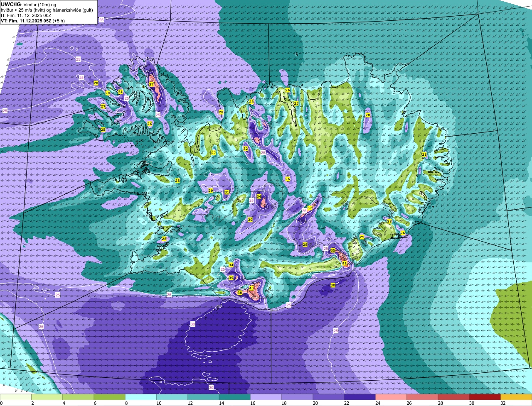Click the 0–2 pale yellow legend swatch
The width and height of the screenshot is (532, 406).
[x=16, y=397]
